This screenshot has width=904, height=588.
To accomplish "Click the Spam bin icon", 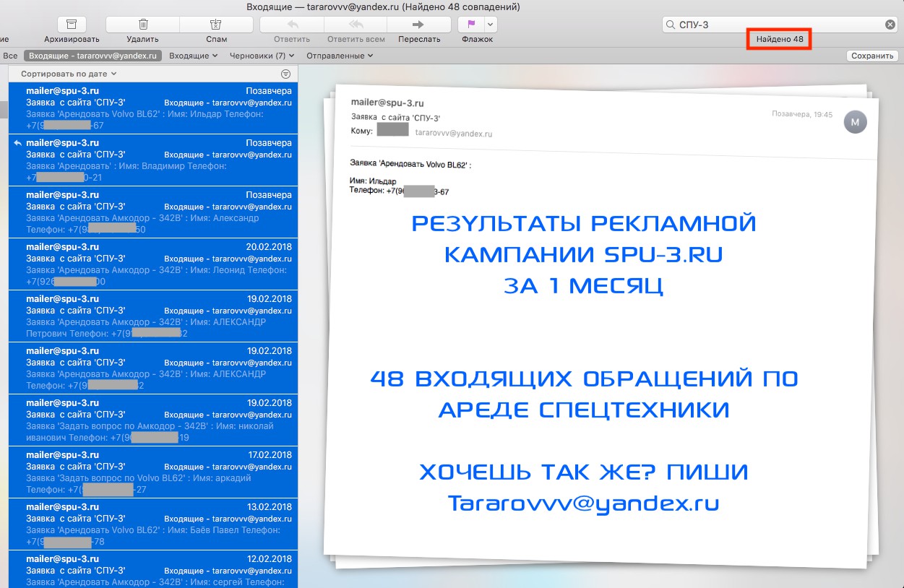I will coord(215,24).
